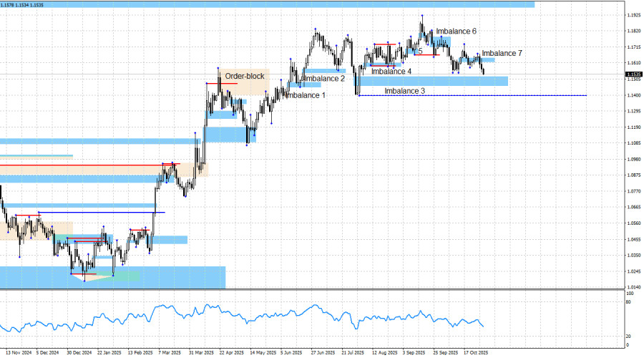
Task: Click the 1.0770 price axis label
Action: [634, 191]
